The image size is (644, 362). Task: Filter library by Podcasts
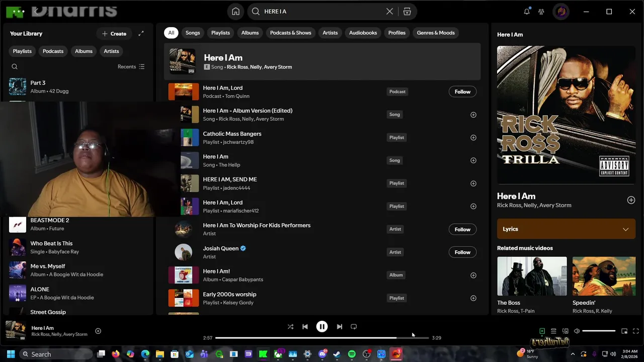[x=53, y=51]
